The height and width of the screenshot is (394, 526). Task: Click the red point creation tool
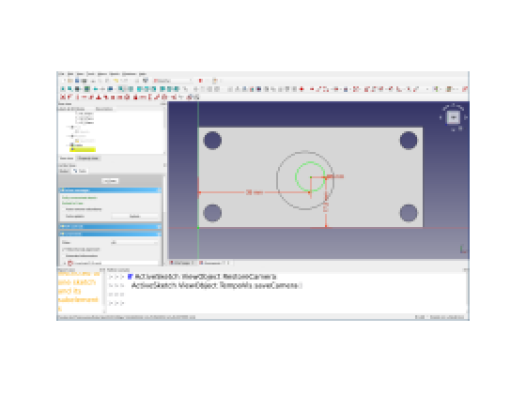click(x=302, y=89)
